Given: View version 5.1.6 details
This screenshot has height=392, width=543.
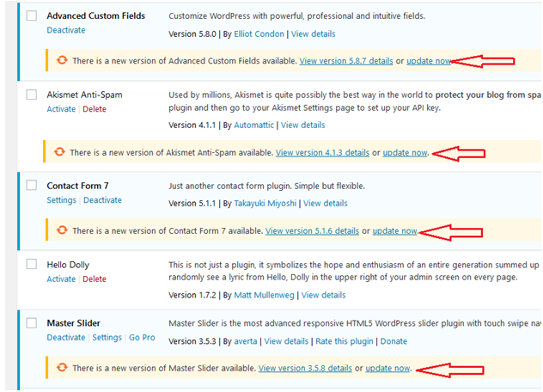Looking at the screenshot, I should point(313,231).
